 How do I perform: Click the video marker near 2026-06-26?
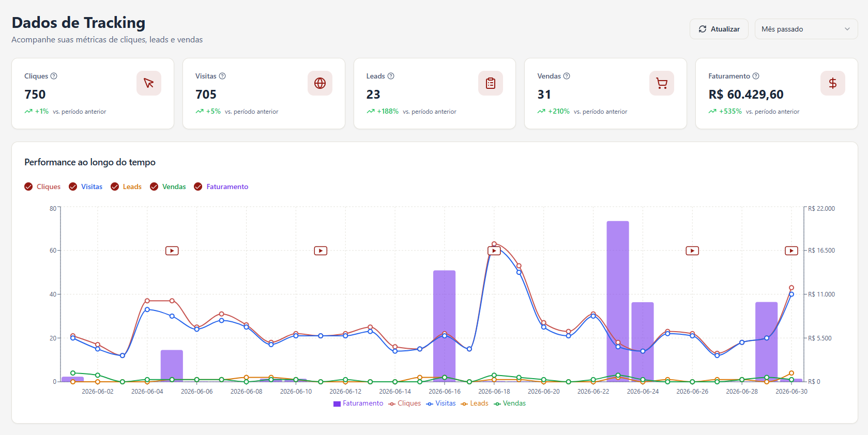point(692,251)
